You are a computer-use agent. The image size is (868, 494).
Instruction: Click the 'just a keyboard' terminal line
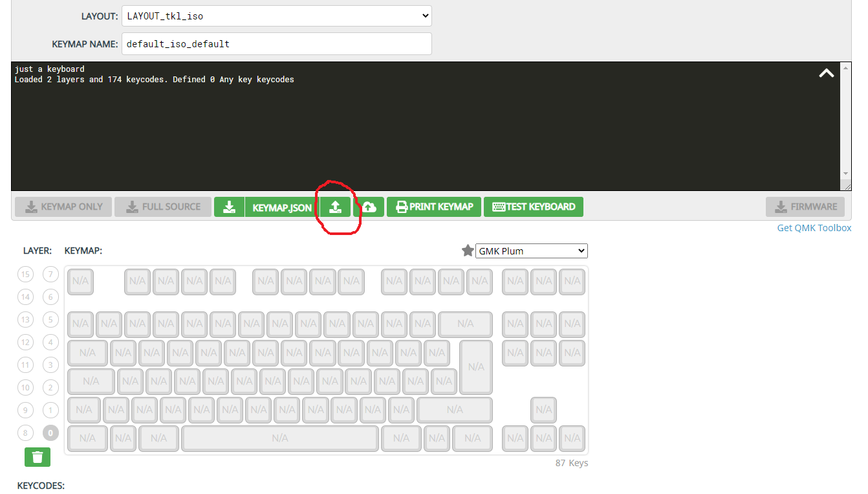[x=50, y=69]
